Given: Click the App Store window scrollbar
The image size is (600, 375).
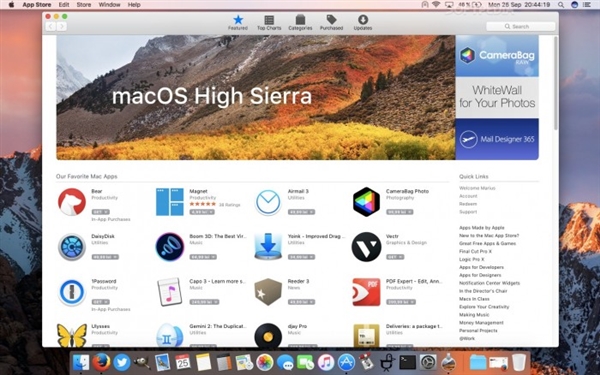Looking at the screenshot, I should click(x=556, y=83).
